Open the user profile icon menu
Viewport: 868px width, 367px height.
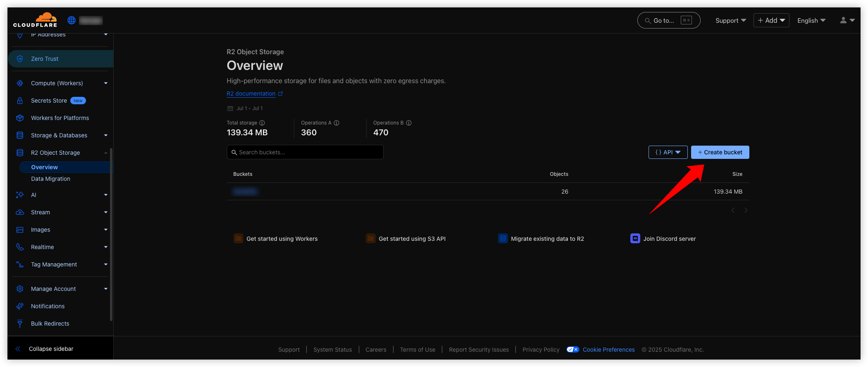[847, 20]
